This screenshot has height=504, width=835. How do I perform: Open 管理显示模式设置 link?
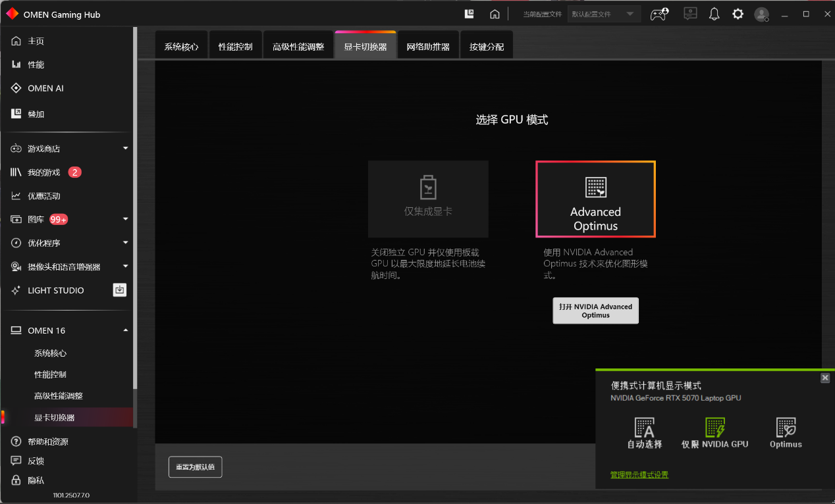tap(639, 474)
